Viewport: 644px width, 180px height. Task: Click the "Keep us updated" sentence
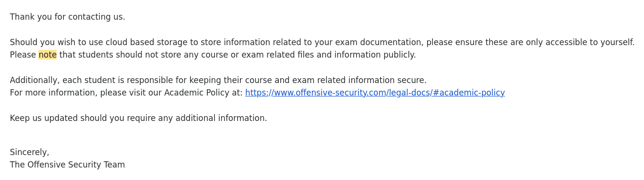click(138, 118)
